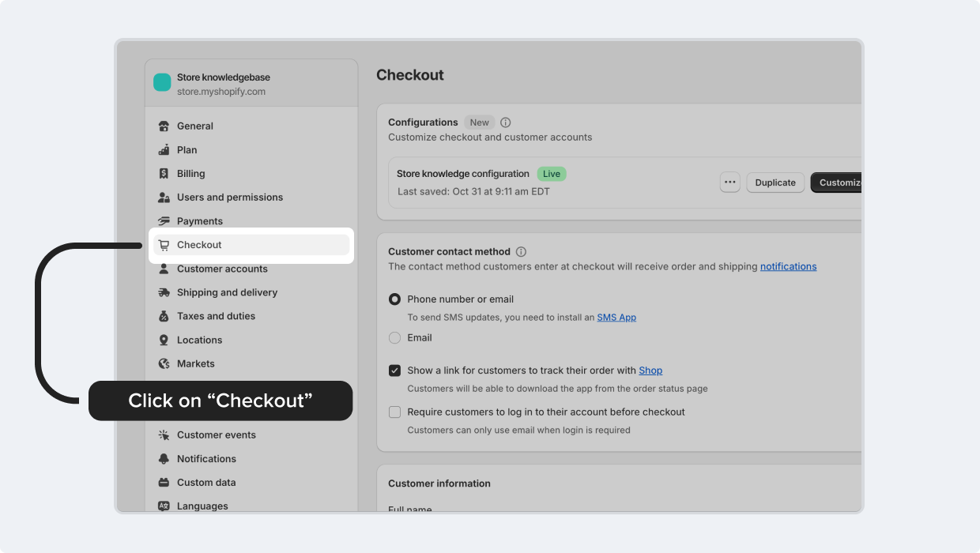The image size is (980, 553).
Task: Click the Notifications bell icon
Action: pyautogui.click(x=164, y=458)
